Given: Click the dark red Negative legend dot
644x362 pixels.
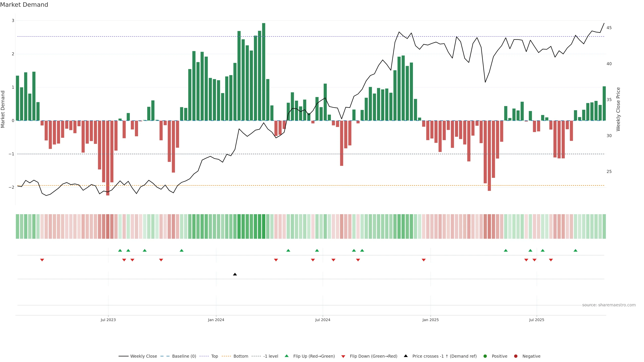Looking at the screenshot, I should pyautogui.click(x=516, y=356).
